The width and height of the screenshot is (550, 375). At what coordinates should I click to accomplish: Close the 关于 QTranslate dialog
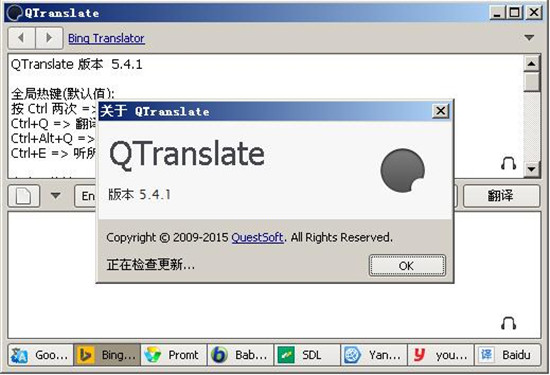click(441, 111)
